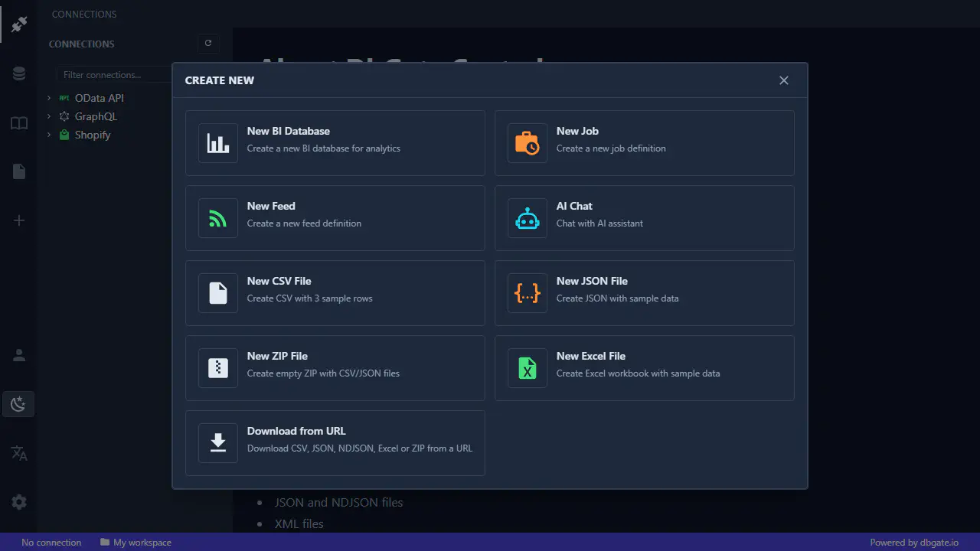The width and height of the screenshot is (980, 551).
Task: Click the New ZIP File archive icon
Action: click(x=218, y=368)
